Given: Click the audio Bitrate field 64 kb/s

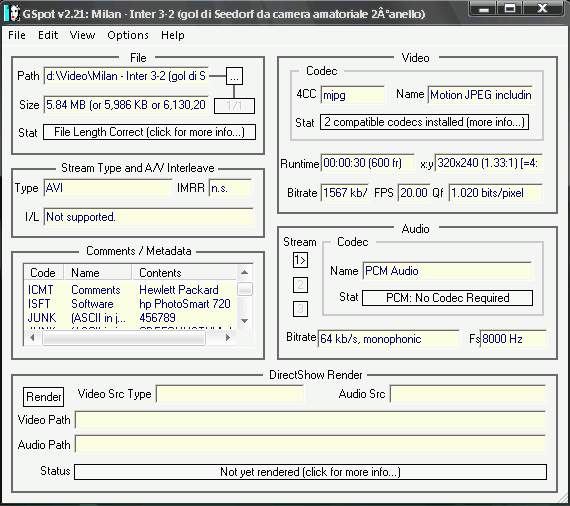Looking at the screenshot, I should 389,339.
